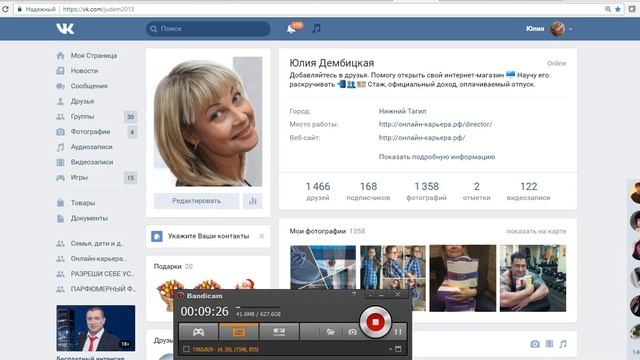
Task: Open Документы in the sidebar
Action: tap(89, 218)
